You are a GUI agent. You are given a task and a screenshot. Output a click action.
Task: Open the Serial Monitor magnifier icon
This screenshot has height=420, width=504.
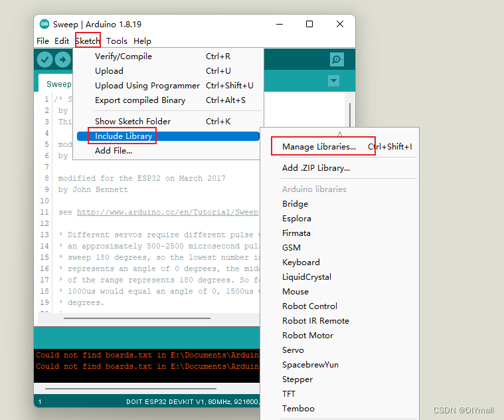coord(337,60)
